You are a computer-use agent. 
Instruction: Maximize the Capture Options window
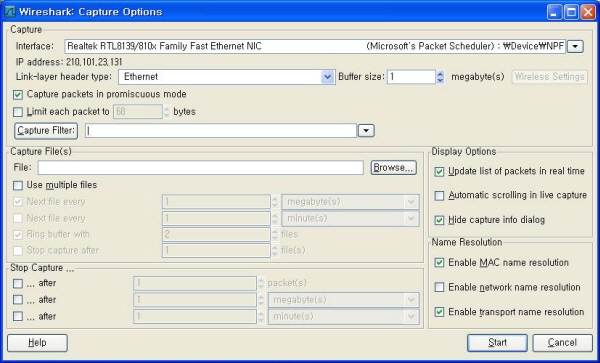tap(571, 12)
